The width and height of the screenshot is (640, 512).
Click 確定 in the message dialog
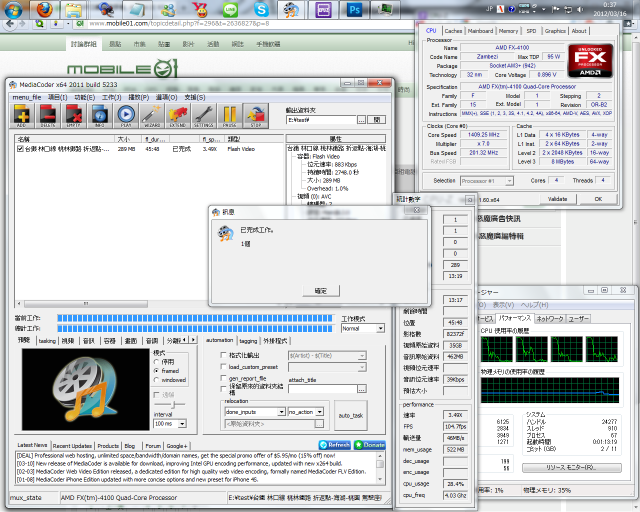coord(321,291)
